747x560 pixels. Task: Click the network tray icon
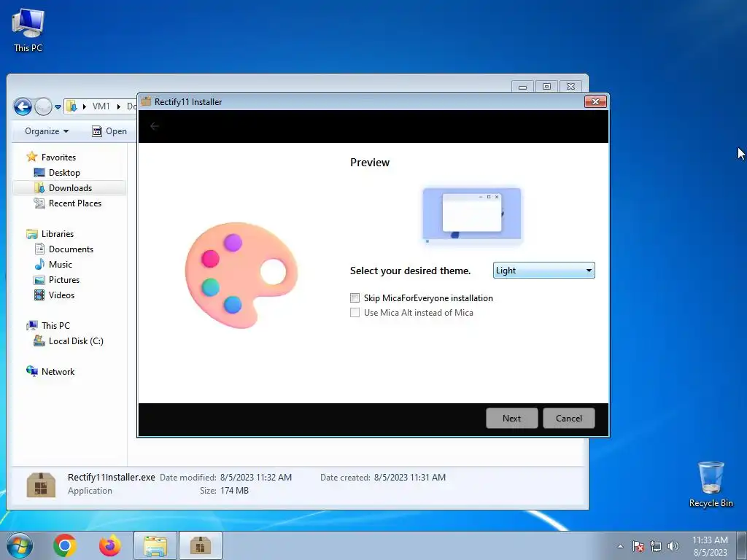coord(656,546)
